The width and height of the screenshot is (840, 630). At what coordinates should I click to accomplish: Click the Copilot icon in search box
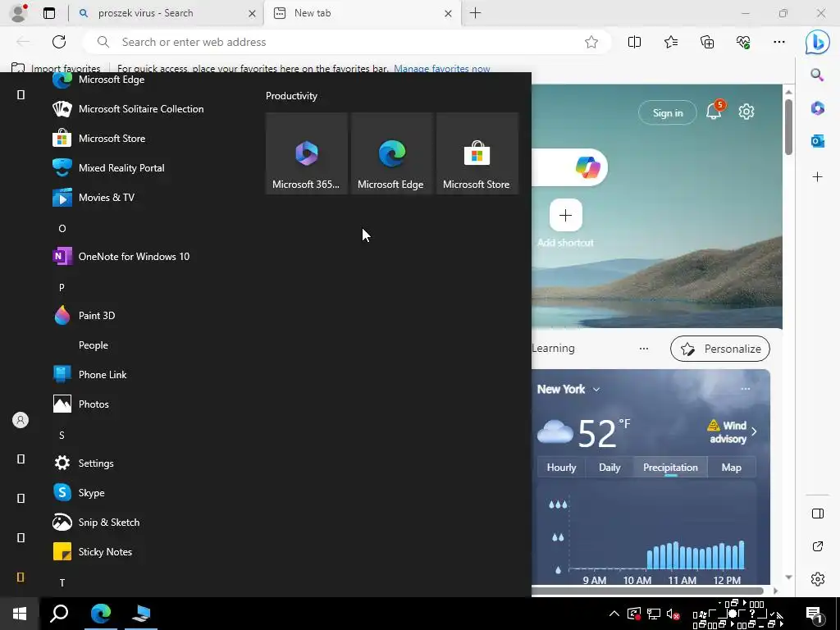[x=587, y=167]
